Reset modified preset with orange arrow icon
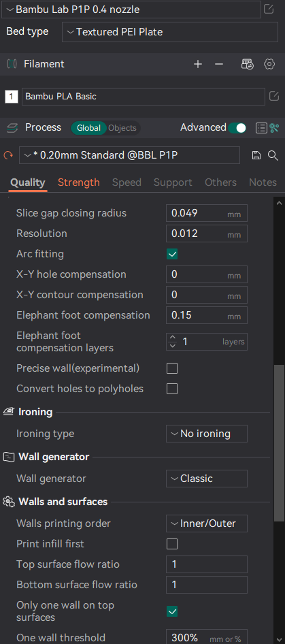285x644 pixels. click(7, 156)
